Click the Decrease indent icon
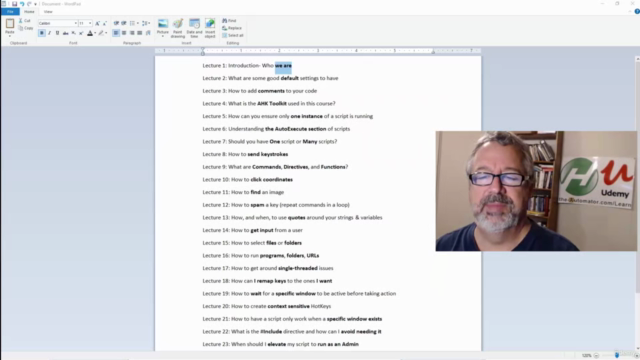 [x=116, y=23]
